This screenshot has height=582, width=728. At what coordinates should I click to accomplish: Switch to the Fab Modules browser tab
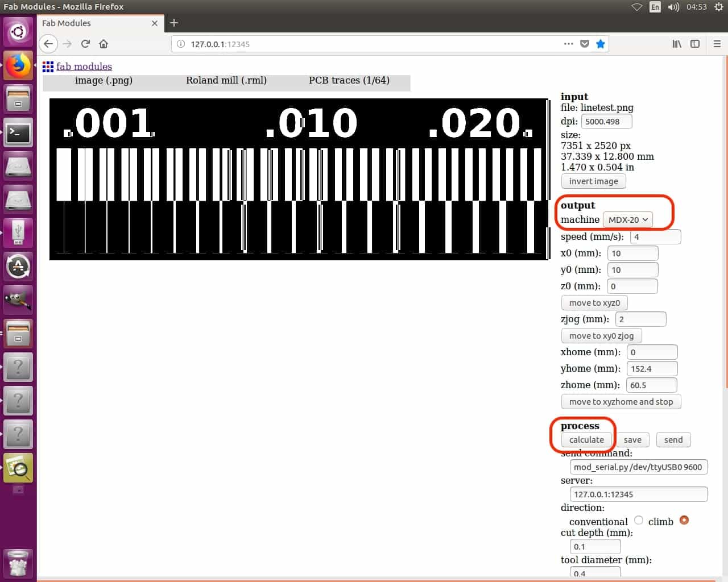click(100, 23)
